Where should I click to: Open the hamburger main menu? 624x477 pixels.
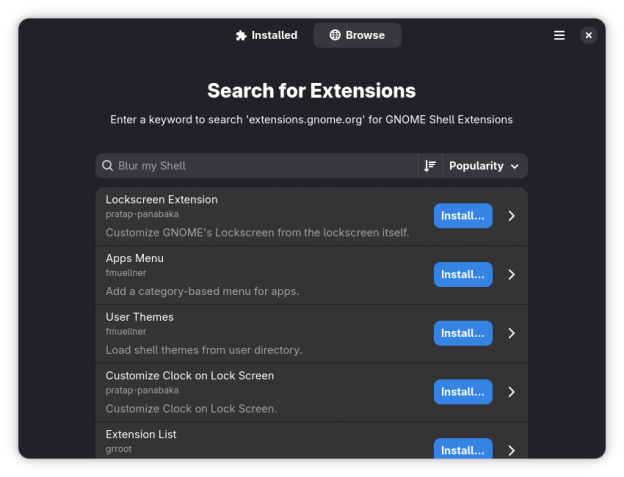pos(559,35)
